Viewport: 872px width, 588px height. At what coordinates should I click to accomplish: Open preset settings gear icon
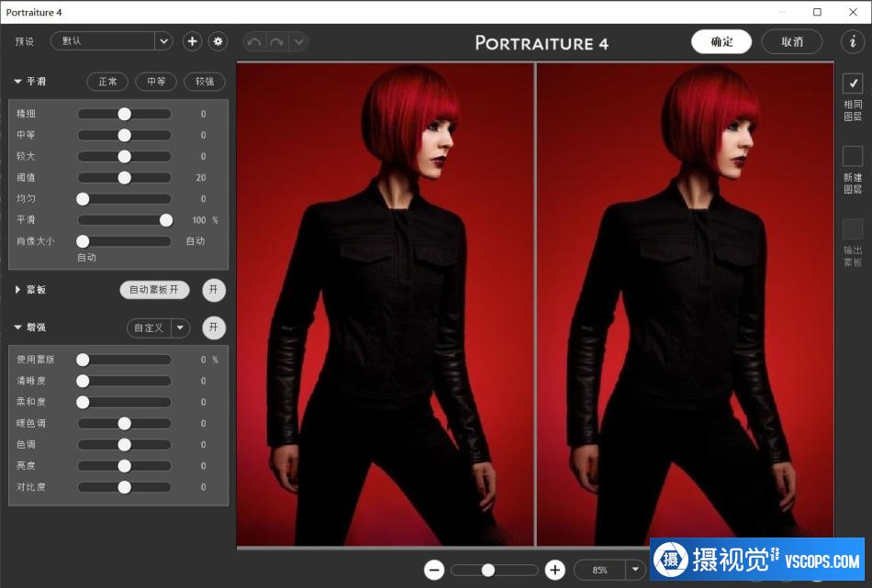pos(218,41)
